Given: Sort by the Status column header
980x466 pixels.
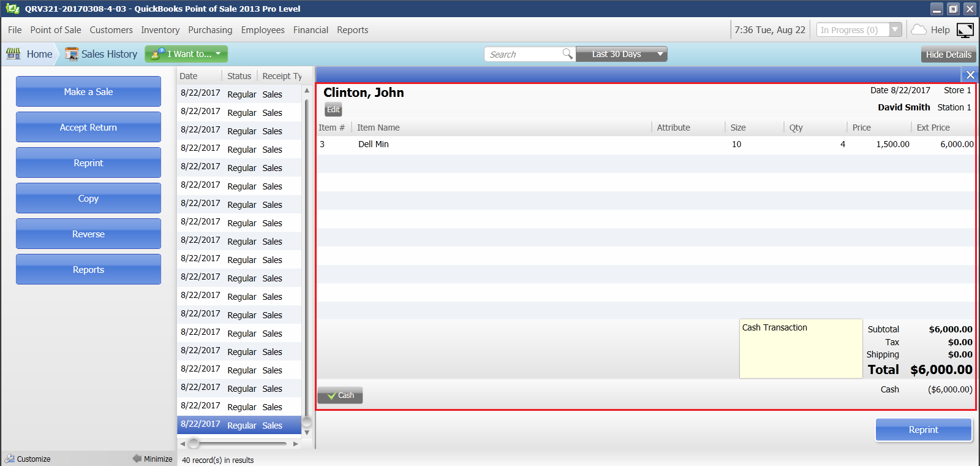Looking at the screenshot, I should (x=239, y=76).
